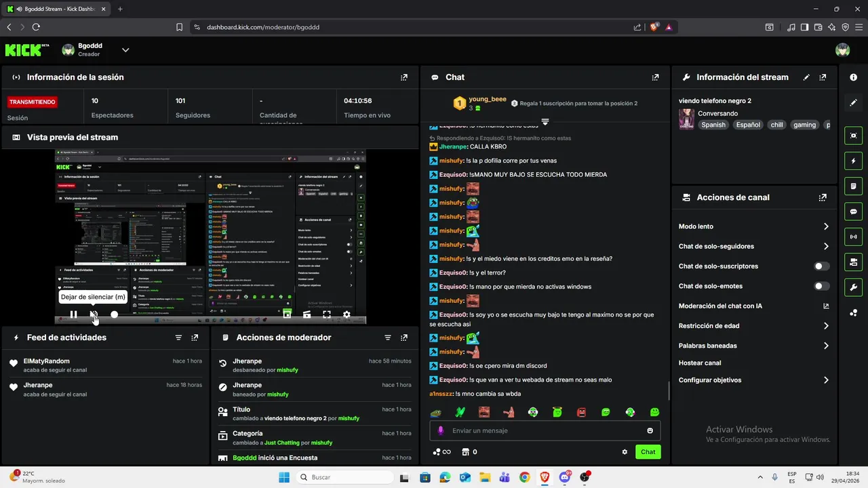Open chat settings gear icon

click(x=625, y=452)
